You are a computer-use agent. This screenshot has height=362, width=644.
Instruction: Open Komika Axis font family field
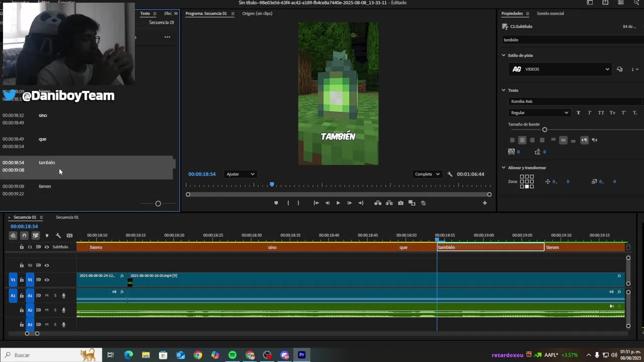click(x=575, y=102)
